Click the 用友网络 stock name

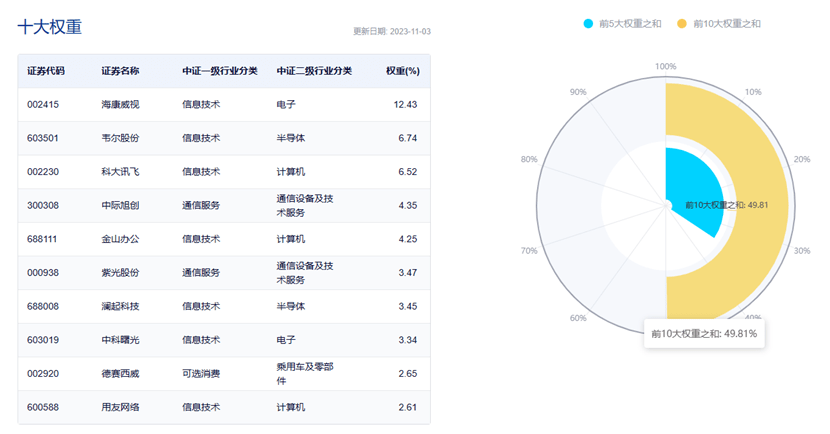(x=120, y=407)
